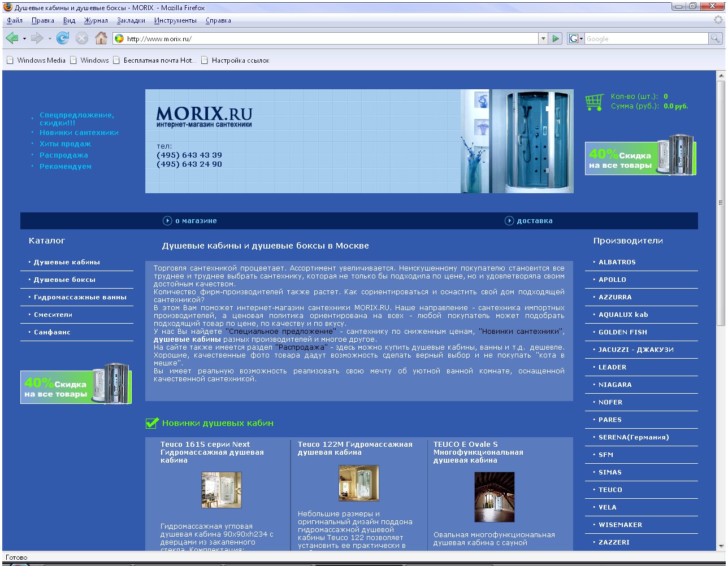
Task: Select the AZZURRA manufacturer
Action: click(x=616, y=297)
